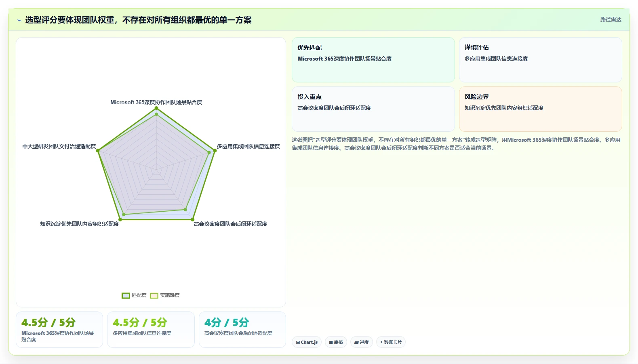Select the 4分 / 5分 score card
The width and height of the screenshot is (638, 364).
pos(242,330)
